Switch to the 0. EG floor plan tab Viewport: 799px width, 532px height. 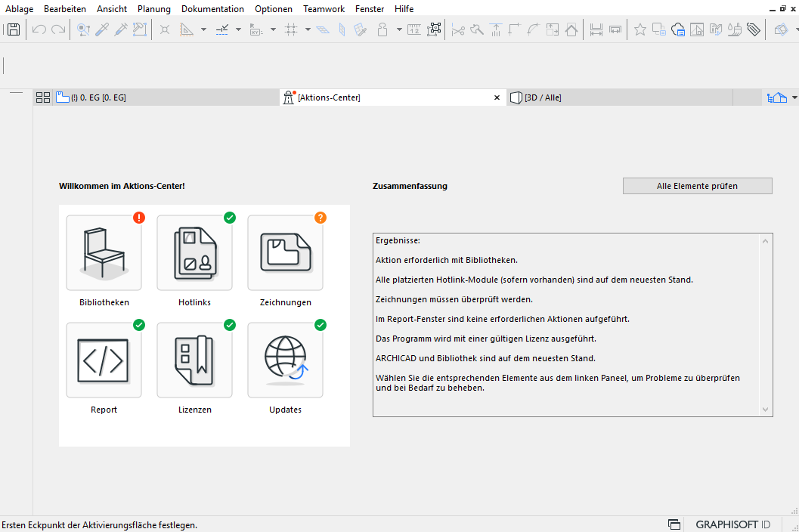point(167,97)
